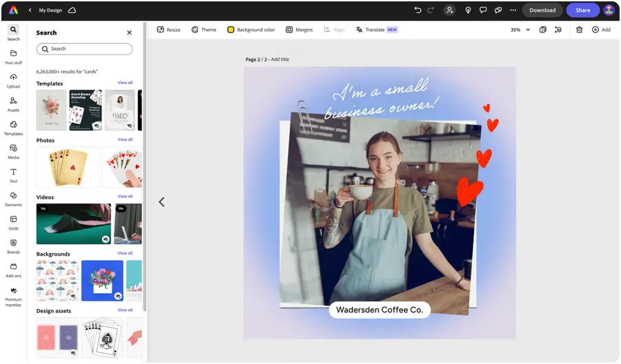
Task: Click the Download button
Action: tap(542, 10)
